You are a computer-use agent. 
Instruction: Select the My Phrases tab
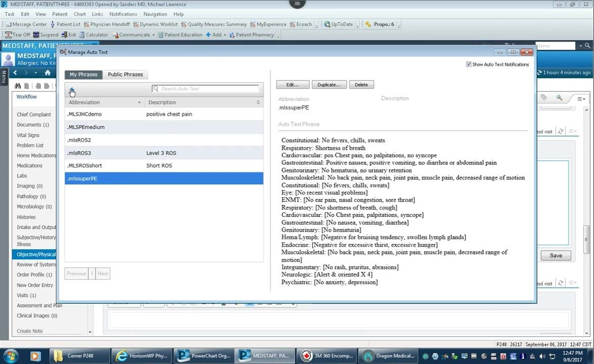tap(83, 74)
